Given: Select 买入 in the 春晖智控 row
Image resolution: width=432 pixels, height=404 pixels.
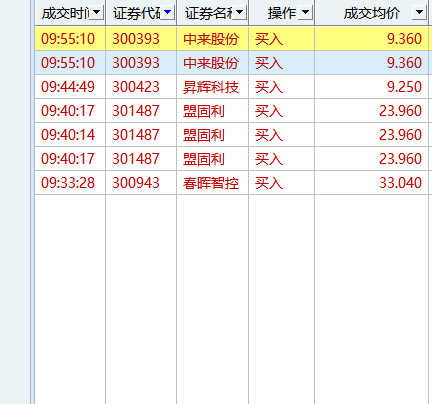Looking at the screenshot, I should [269, 183].
